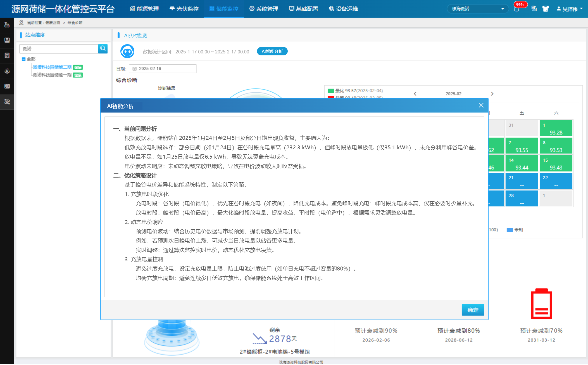588x365 pixels.
Task: Click the green 最优 legend swatch
Action: (331, 91)
